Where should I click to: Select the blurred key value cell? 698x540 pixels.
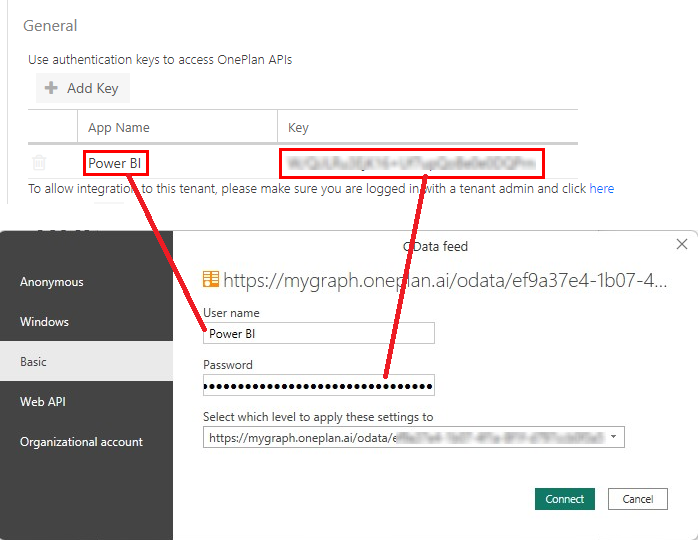pos(412,163)
